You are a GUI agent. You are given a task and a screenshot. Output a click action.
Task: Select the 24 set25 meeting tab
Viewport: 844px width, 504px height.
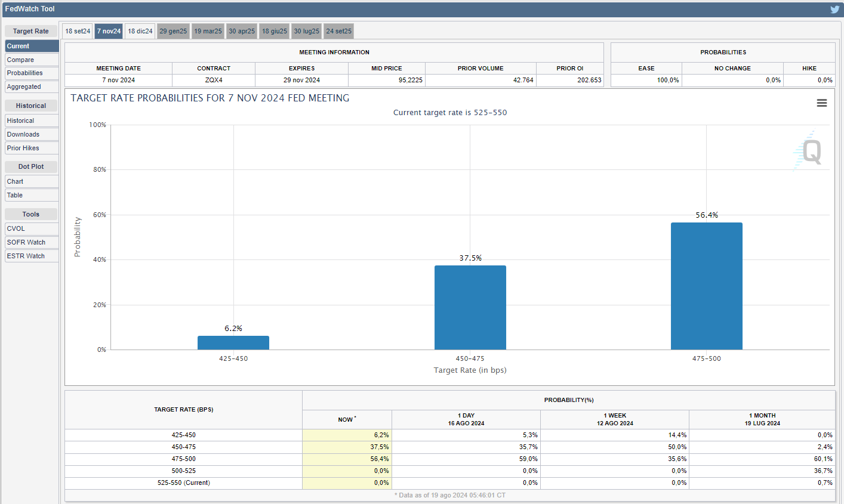click(338, 31)
